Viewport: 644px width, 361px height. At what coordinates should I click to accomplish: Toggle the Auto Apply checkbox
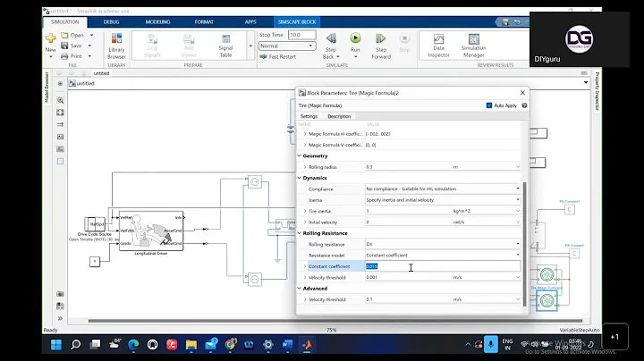(x=489, y=105)
